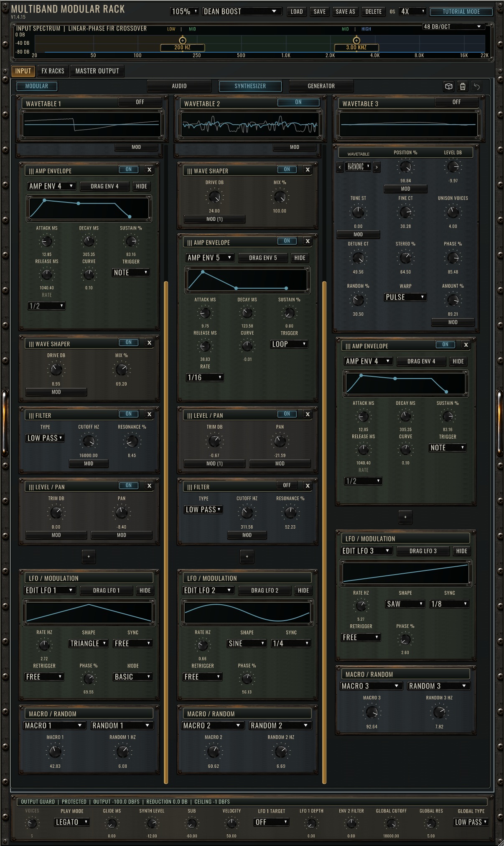Click the MODULAR button

point(37,86)
